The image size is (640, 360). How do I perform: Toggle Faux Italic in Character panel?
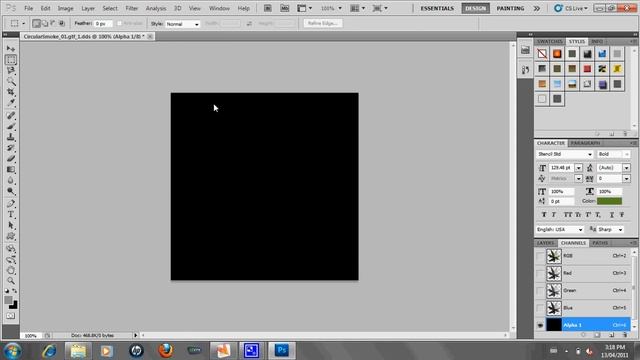(554, 215)
